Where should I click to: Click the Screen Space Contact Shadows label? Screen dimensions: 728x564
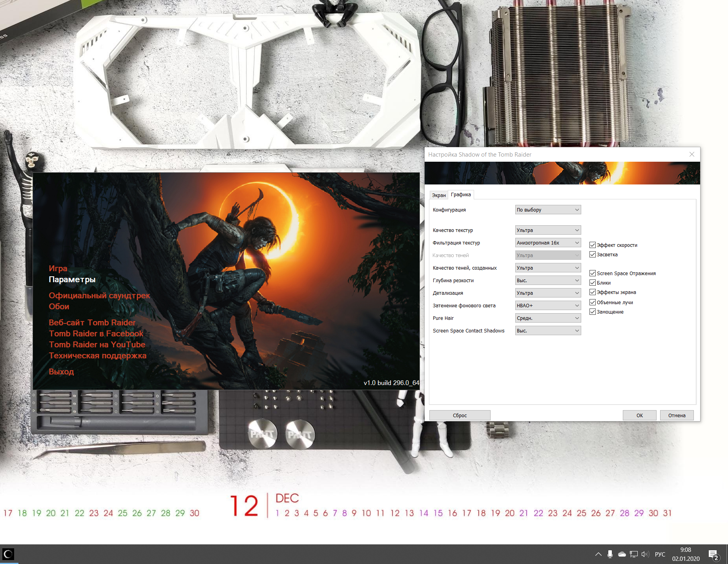tap(469, 331)
